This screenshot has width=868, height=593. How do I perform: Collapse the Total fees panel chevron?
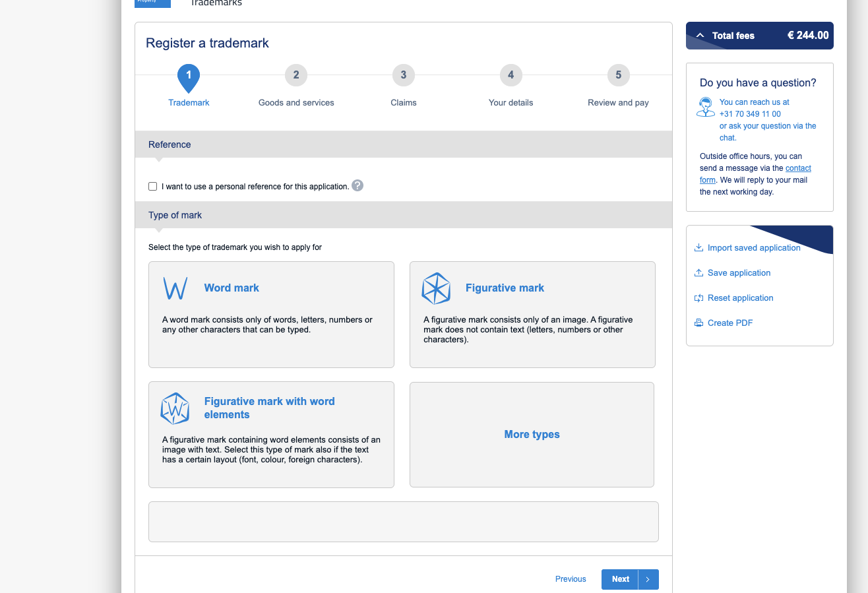tap(700, 36)
